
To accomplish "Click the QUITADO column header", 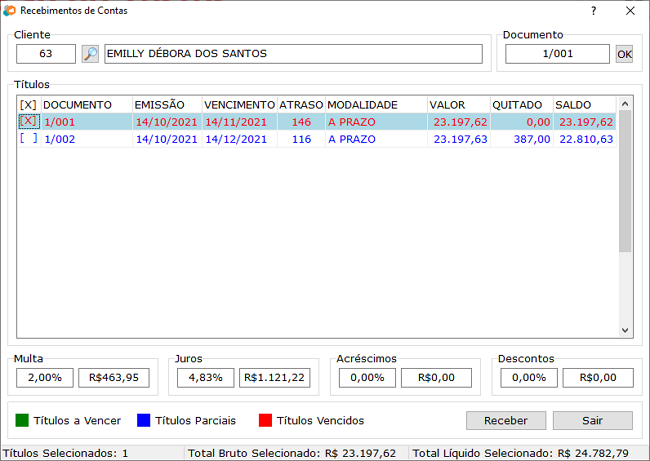I will (522, 105).
